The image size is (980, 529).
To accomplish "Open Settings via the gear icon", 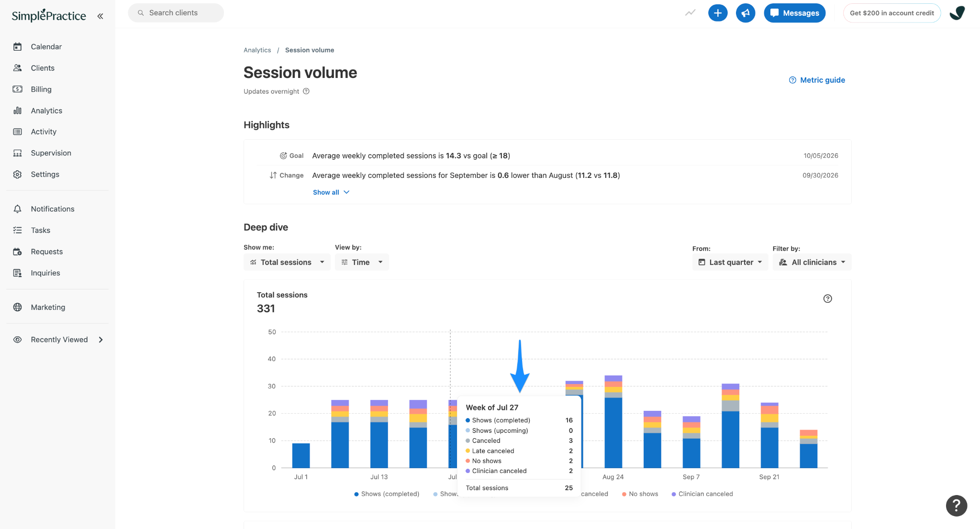I will click(x=18, y=174).
